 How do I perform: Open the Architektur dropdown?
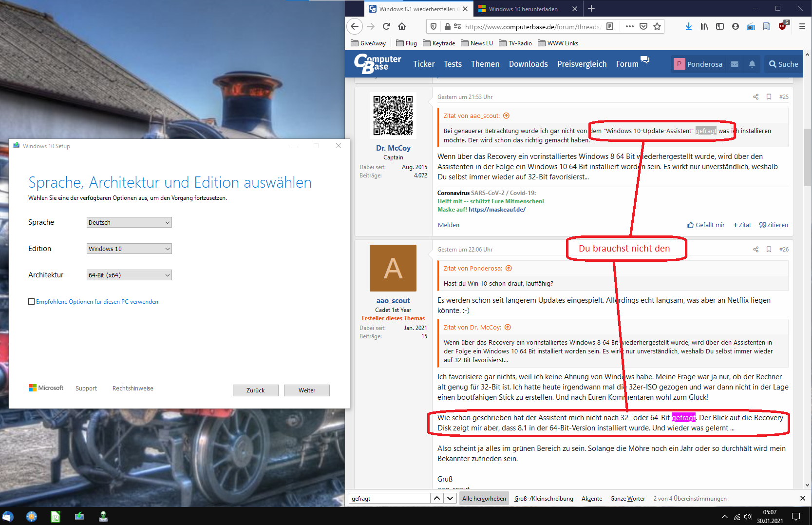tap(129, 275)
